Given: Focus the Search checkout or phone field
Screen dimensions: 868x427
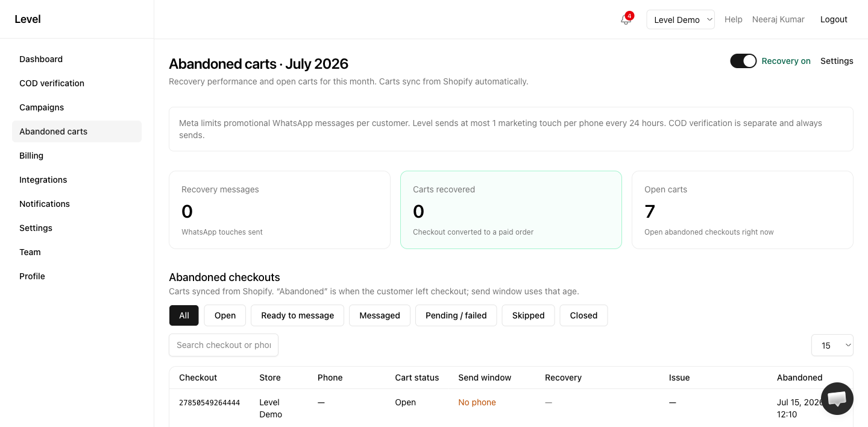Looking at the screenshot, I should tap(224, 345).
